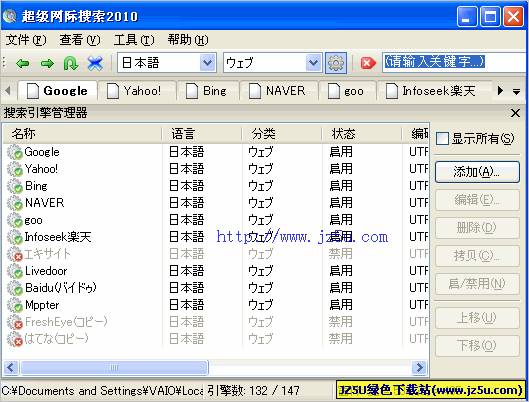This screenshot has width=529, height=402.
Task: Click the Google row's gear status icon
Action: point(15,152)
